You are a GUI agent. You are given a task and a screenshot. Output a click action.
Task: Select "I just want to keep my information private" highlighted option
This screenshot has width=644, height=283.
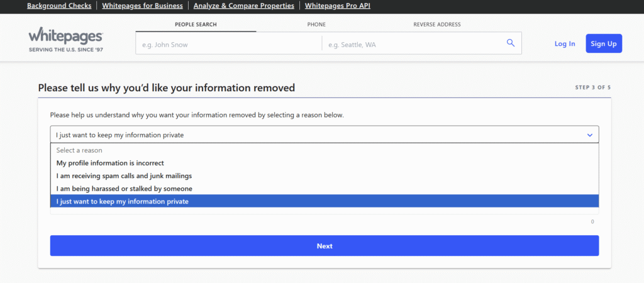(122, 201)
